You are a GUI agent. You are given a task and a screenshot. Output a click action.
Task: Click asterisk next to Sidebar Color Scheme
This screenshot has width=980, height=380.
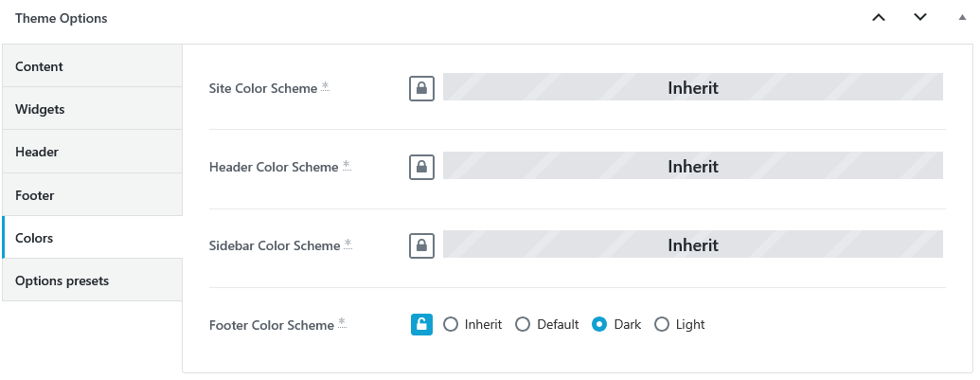[x=348, y=244]
